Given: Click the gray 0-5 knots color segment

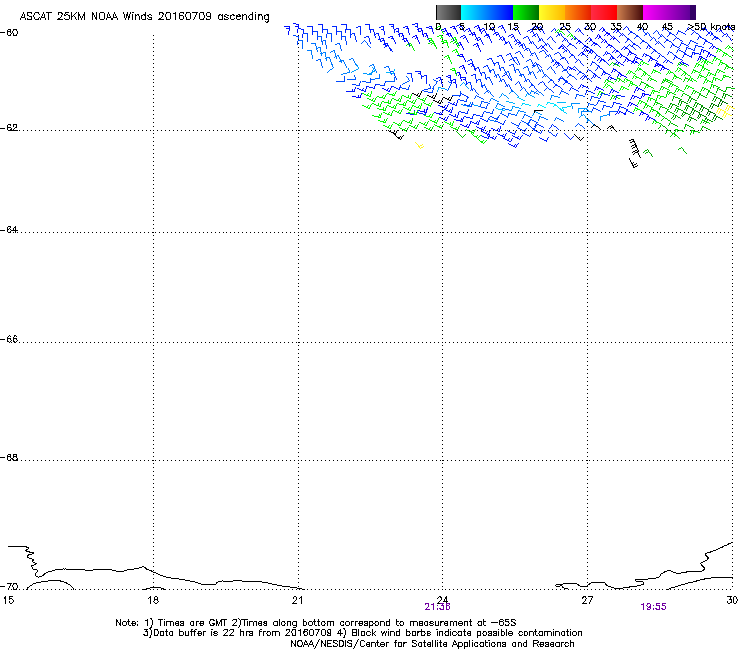Looking at the screenshot, I should (448, 12).
